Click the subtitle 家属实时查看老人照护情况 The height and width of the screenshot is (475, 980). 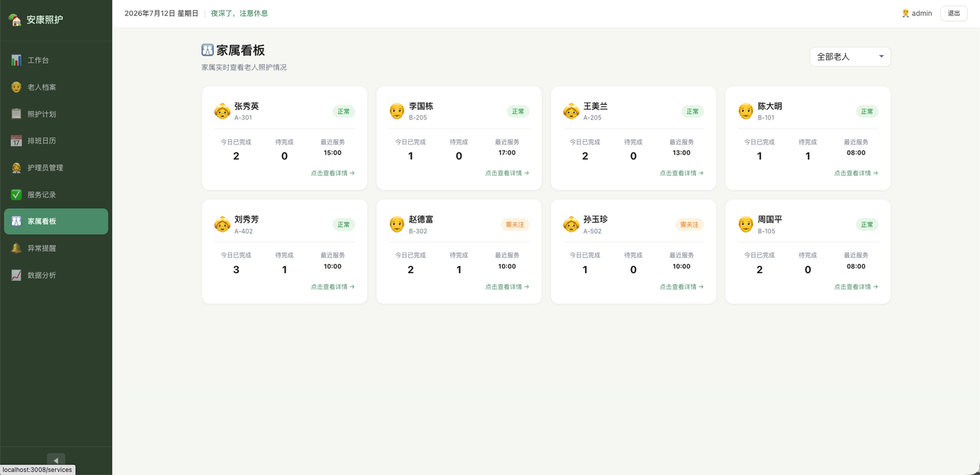click(244, 67)
